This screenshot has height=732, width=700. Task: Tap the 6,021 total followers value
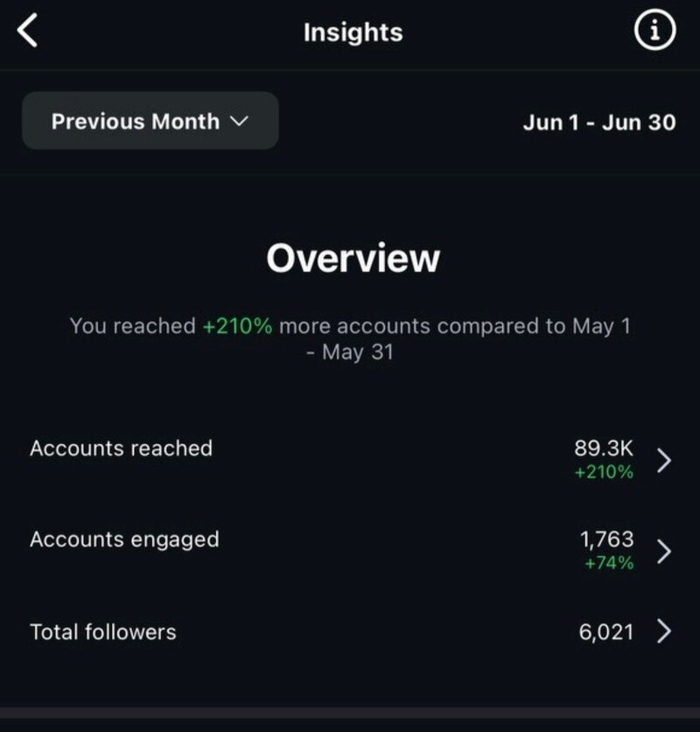(605, 632)
